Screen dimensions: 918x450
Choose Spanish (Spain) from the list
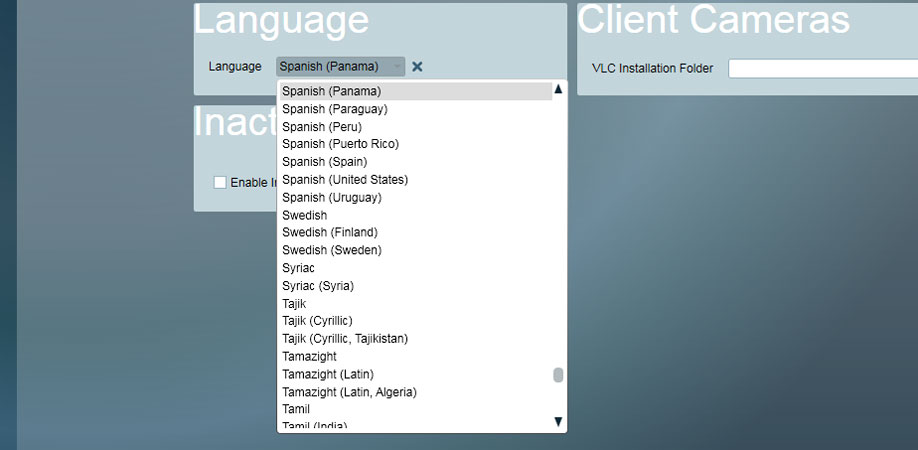(x=324, y=162)
